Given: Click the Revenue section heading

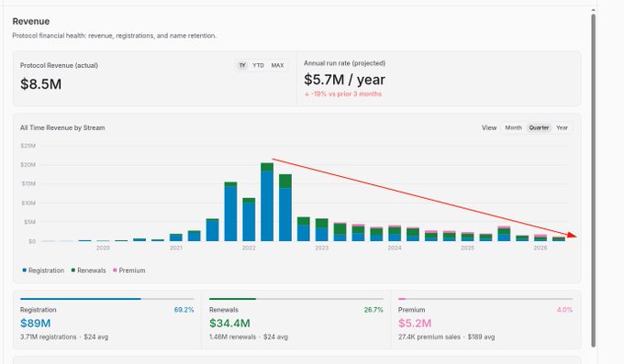Looking at the screenshot, I should [x=31, y=21].
